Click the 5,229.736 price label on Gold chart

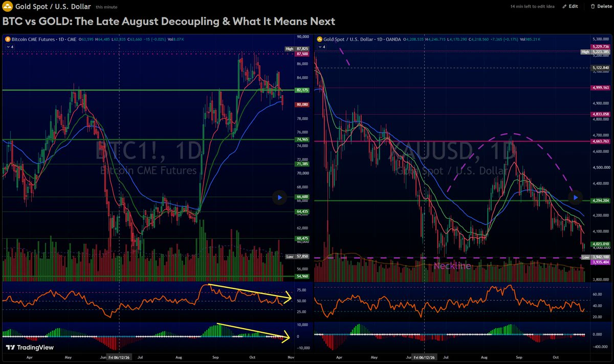(599, 47)
